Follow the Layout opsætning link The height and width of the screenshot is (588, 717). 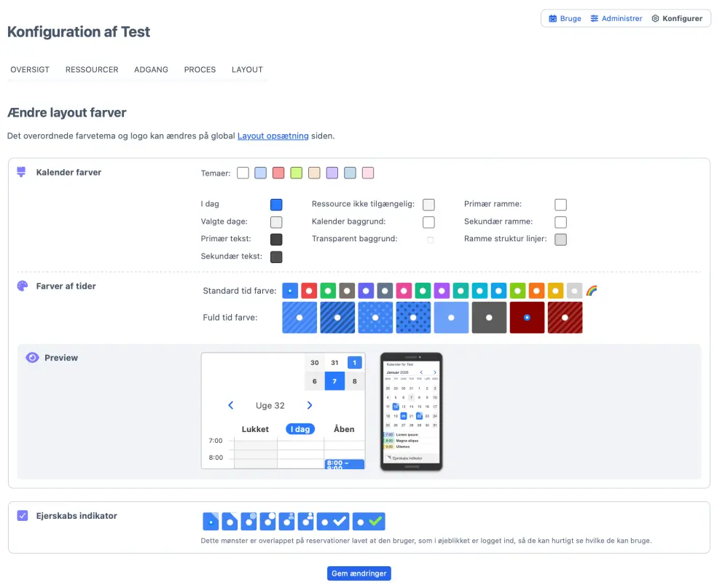(273, 136)
